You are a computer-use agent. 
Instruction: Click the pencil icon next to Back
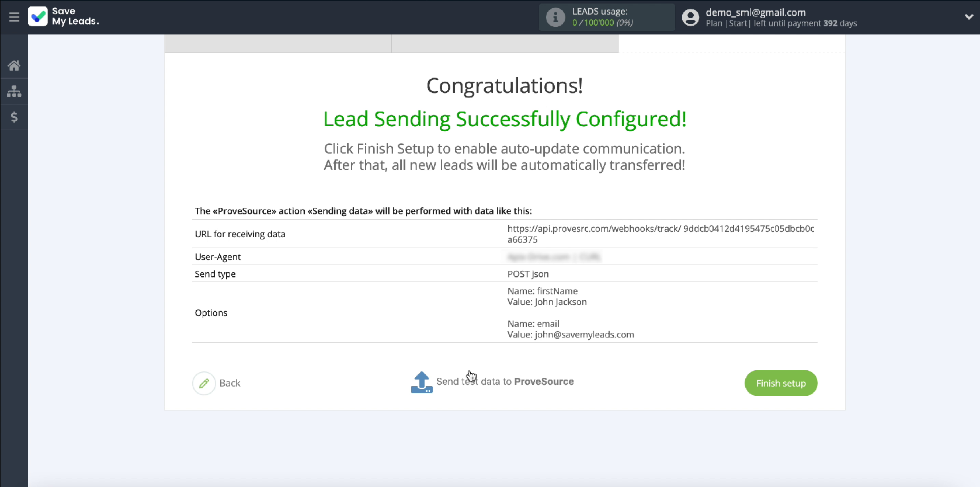pos(204,383)
